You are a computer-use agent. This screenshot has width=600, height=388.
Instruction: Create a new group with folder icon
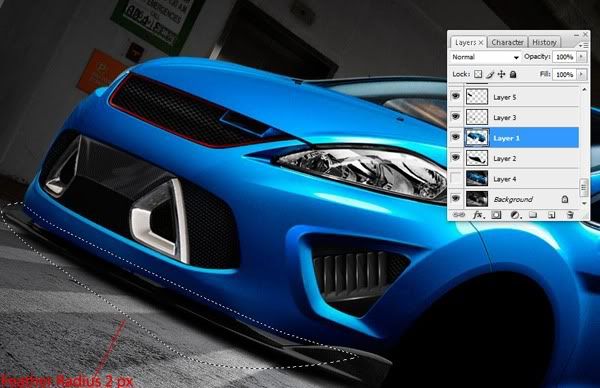[x=533, y=215]
